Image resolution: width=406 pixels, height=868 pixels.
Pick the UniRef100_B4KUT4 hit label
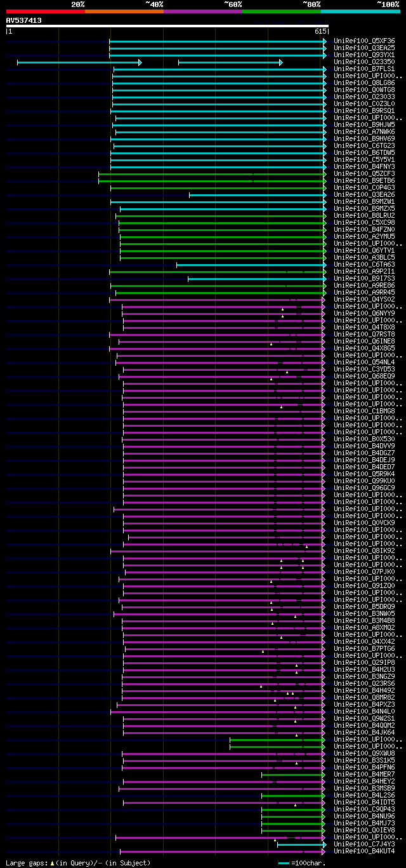coord(364,851)
